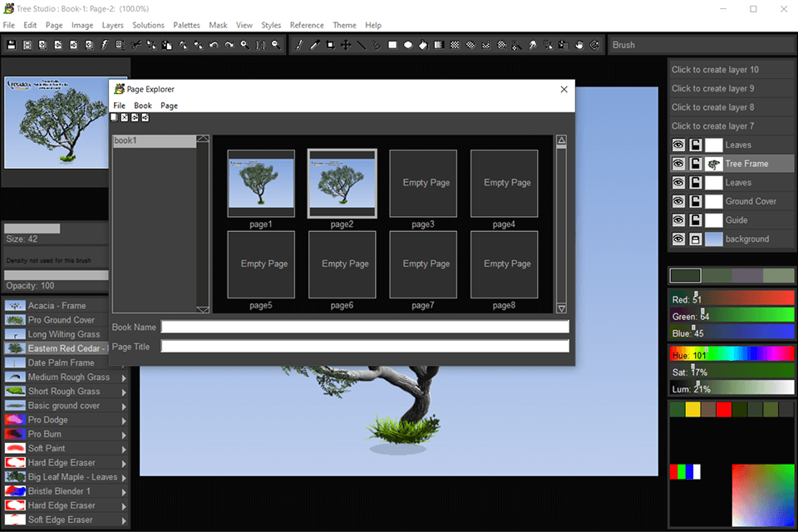
Task: Expand the Big Leaf Maple - Leaves arrow
Action: pyautogui.click(x=124, y=477)
